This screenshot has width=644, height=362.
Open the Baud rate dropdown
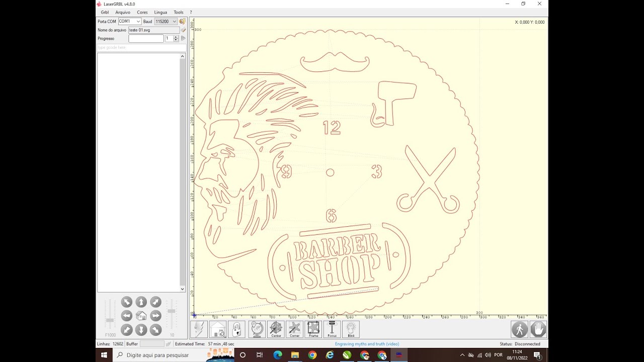click(x=166, y=22)
